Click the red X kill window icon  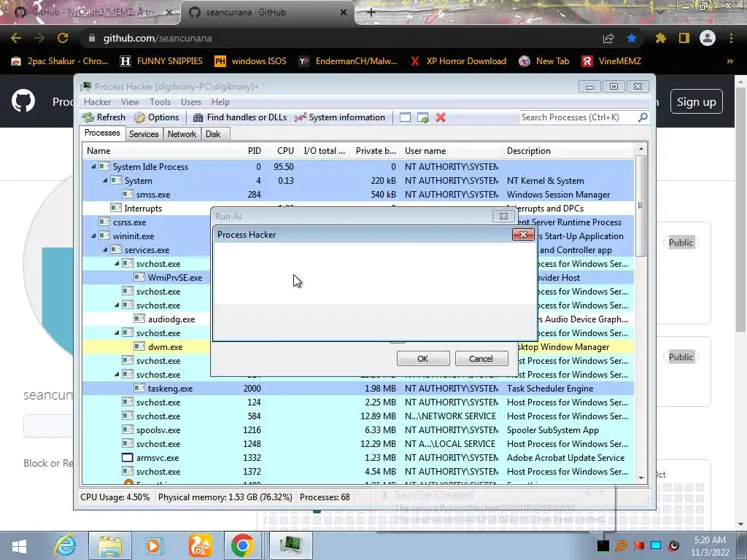click(x=441, y=117)
